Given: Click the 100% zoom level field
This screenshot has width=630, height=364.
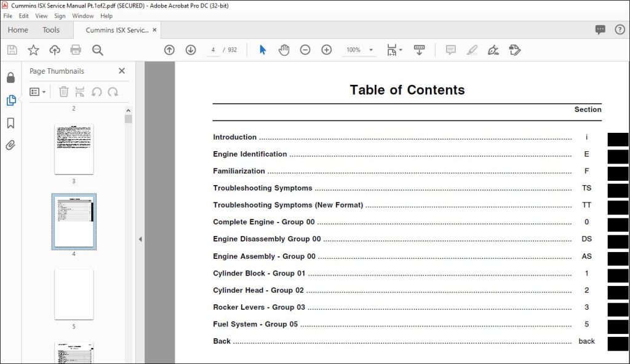Looking at the screenshot, I should pyautogui.click(x=354, y=50).
